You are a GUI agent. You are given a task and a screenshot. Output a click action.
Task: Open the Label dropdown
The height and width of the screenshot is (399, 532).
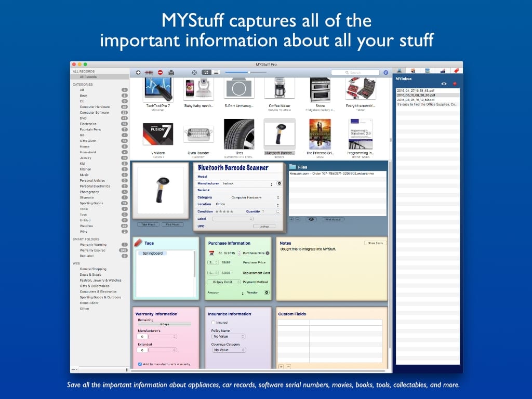233,219
